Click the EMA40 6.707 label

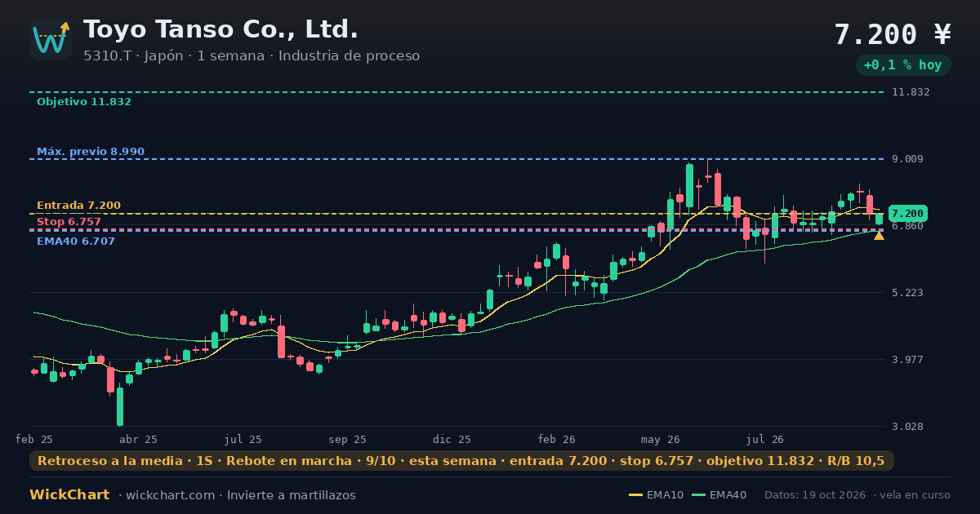pos(76,241)
